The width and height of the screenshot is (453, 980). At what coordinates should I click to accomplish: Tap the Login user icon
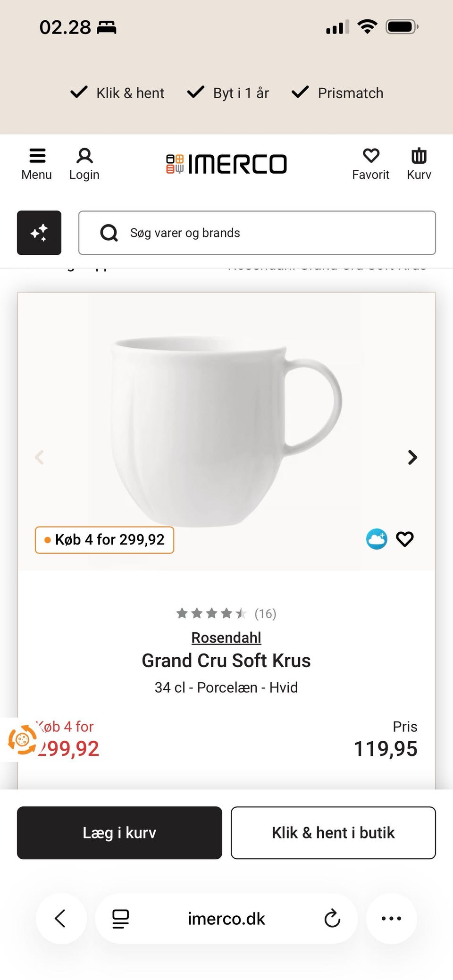[x=84, y=163]
